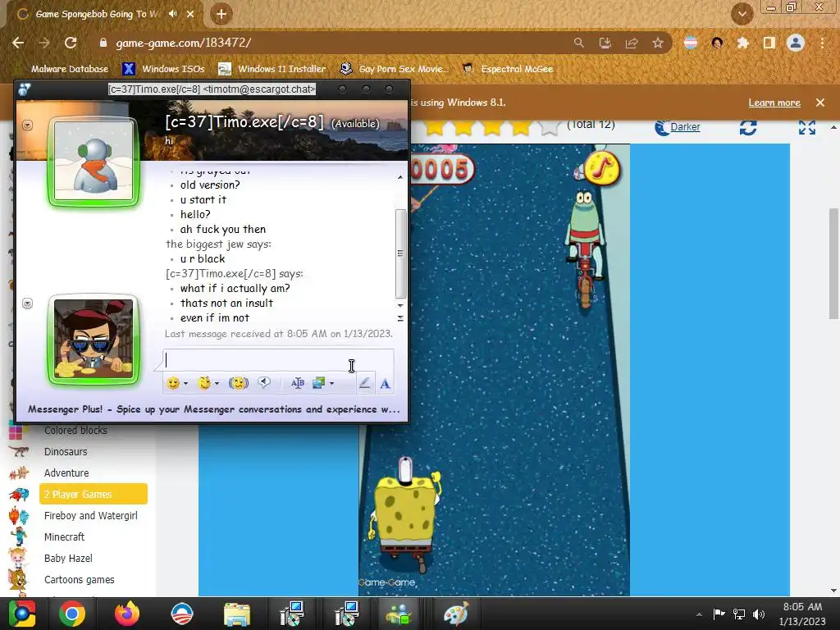Open the emoticon picker smiley button

coord(172,383)
